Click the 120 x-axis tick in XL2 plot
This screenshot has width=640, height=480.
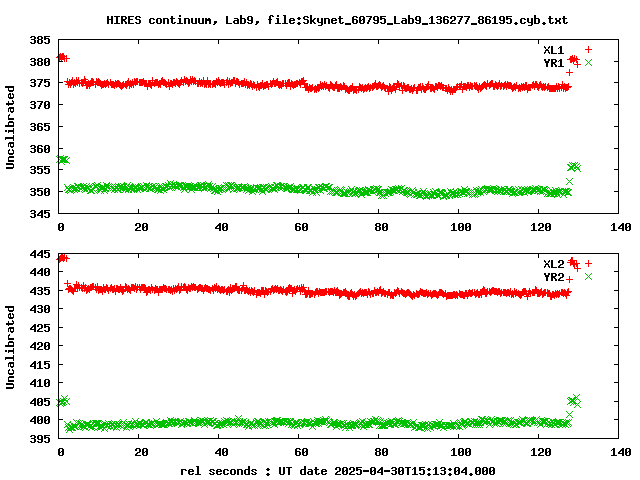click(541, 452)
